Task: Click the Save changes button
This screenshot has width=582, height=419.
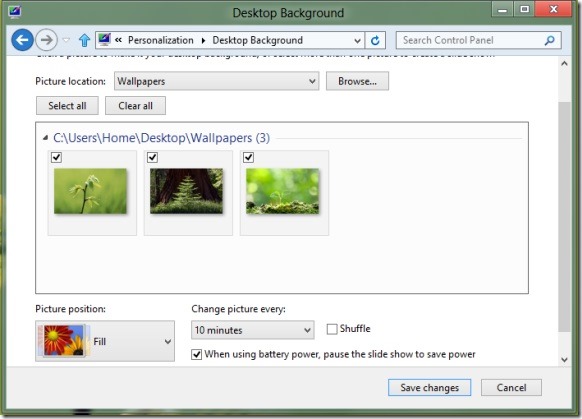Action: (429, 387)
